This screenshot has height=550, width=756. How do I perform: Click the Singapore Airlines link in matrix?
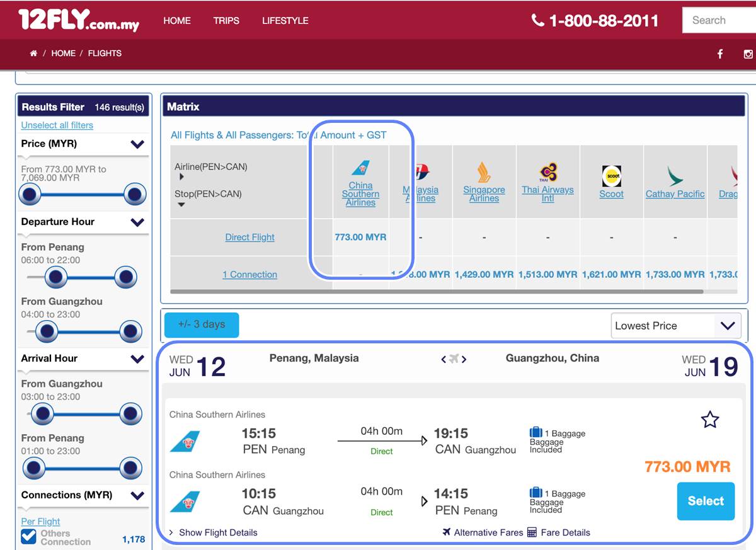coord(484,194)
